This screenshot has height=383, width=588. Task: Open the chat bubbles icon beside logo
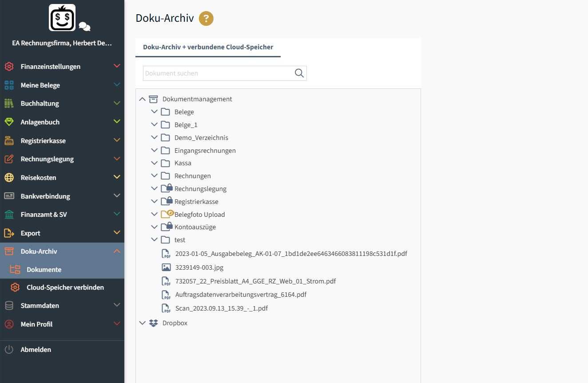(x=84, y=27)
